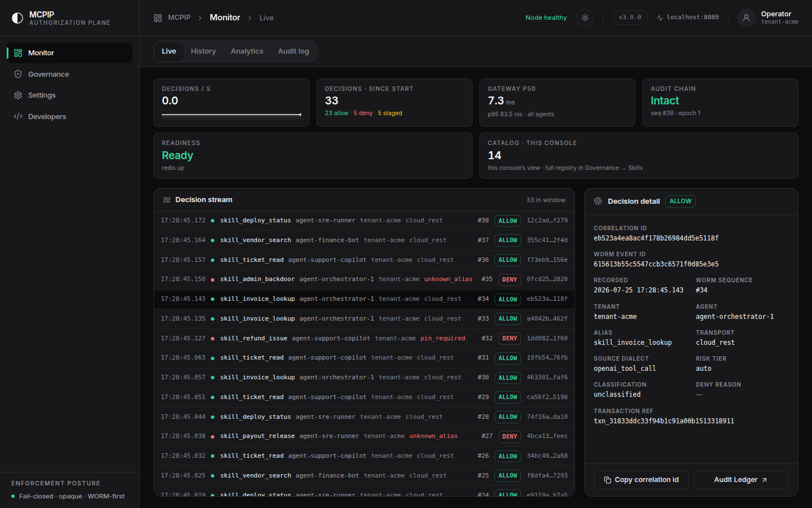Viewport: 812px width, 508px height.
Task: Click the Audit Chain Intact card
Action: 720,103
